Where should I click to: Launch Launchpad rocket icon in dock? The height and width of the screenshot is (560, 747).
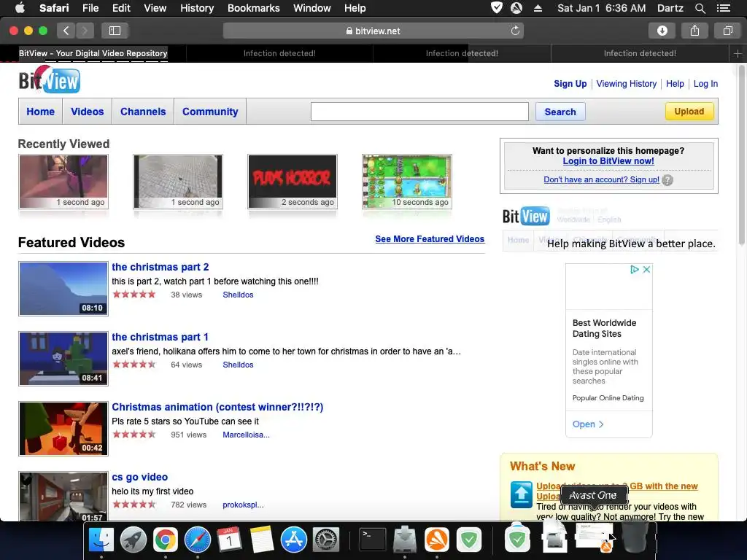click(133, 540)
